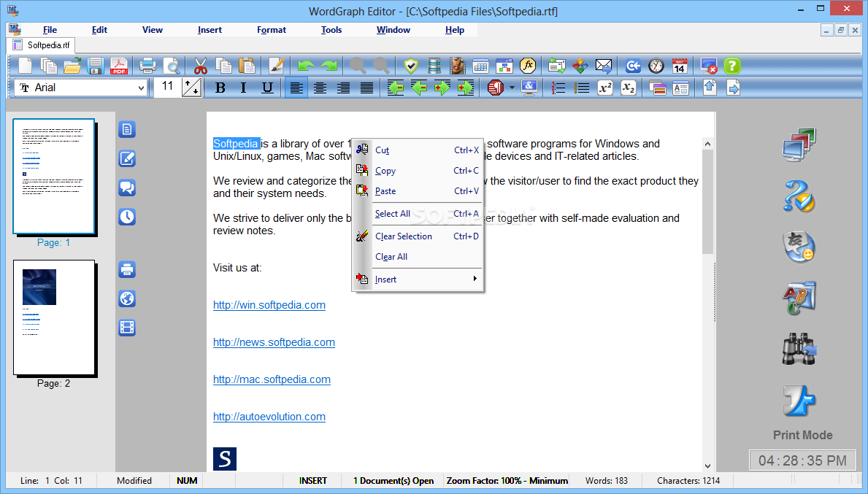Click the calendar 14 date icon
The height and width of the screenshot is (494, 868).
point(680,66)
